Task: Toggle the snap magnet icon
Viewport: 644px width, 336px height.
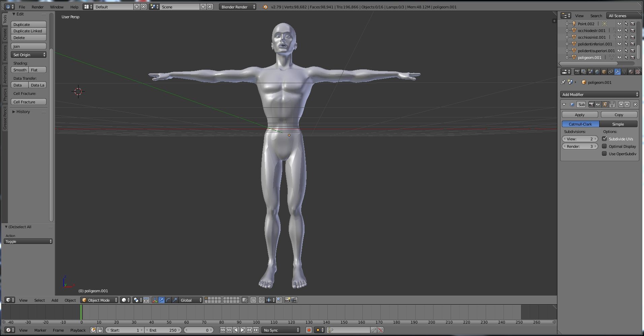Action: pos(261,300)
